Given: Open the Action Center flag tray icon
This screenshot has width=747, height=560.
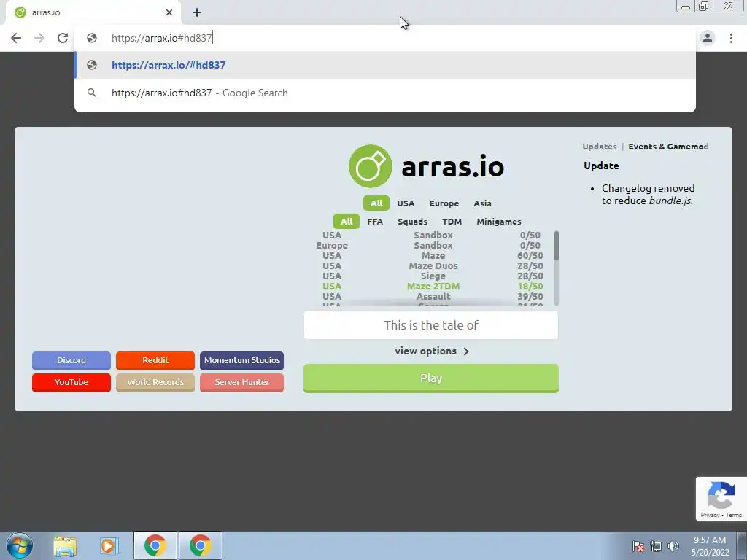Looking at the screenshot, I should pos(638,546).
